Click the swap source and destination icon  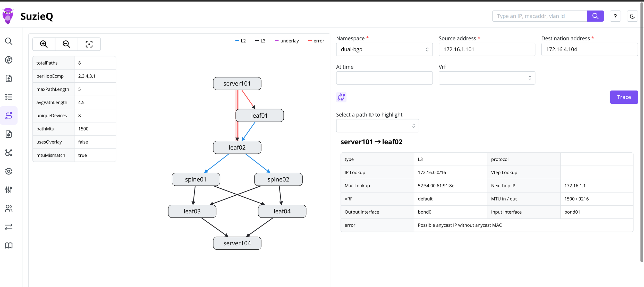[341, 97]
